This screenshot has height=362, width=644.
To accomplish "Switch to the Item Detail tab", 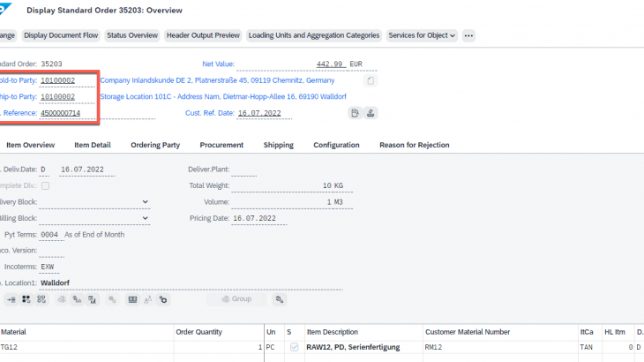I will [92, 145].
